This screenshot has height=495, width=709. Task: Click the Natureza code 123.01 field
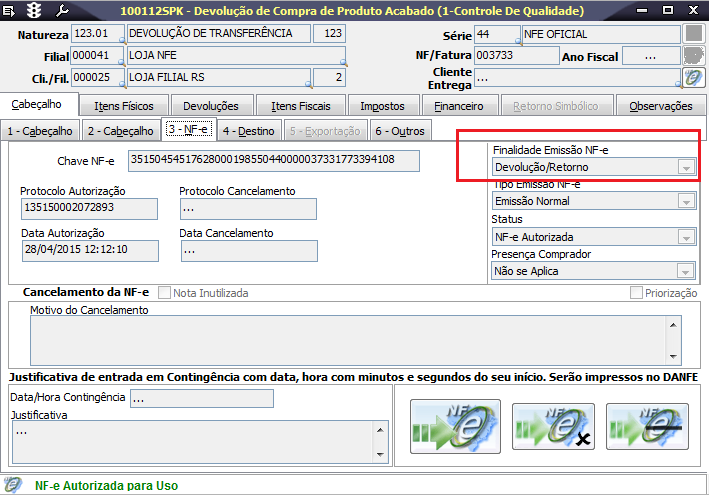point(97,33)
